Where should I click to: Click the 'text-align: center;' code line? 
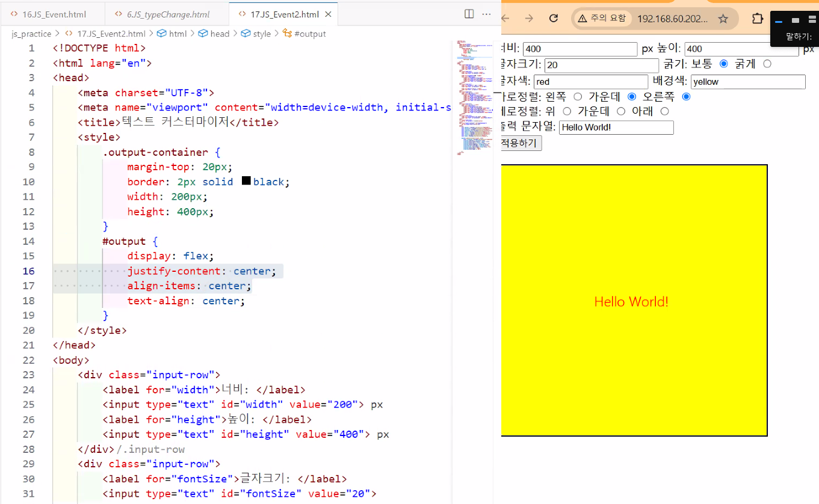186,301
